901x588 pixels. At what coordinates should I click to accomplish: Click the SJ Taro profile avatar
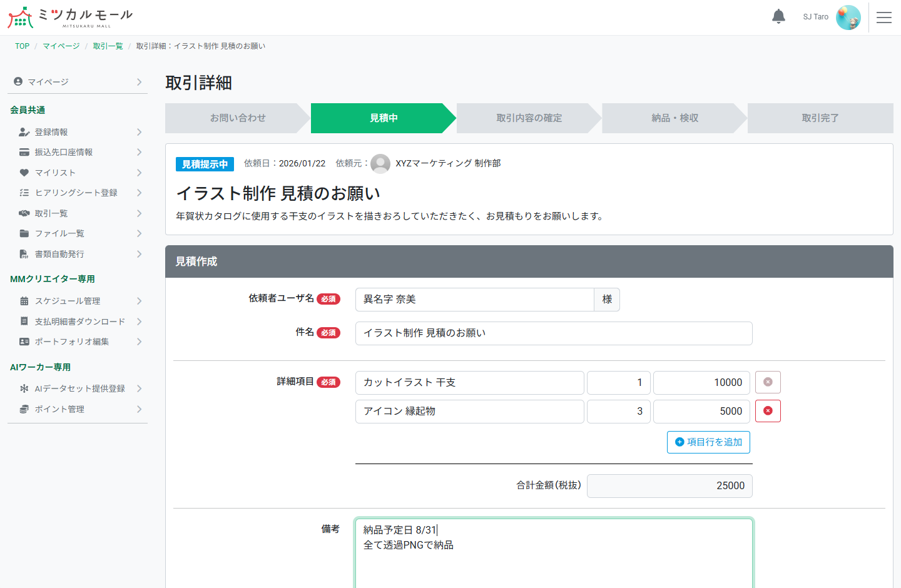848,17
